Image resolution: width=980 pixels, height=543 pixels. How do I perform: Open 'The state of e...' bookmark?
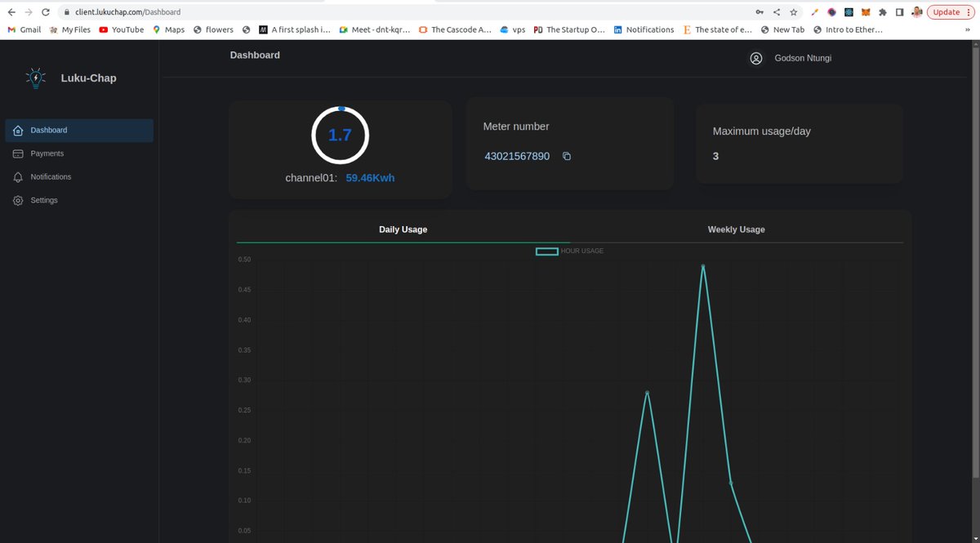(x=717, y=29)
